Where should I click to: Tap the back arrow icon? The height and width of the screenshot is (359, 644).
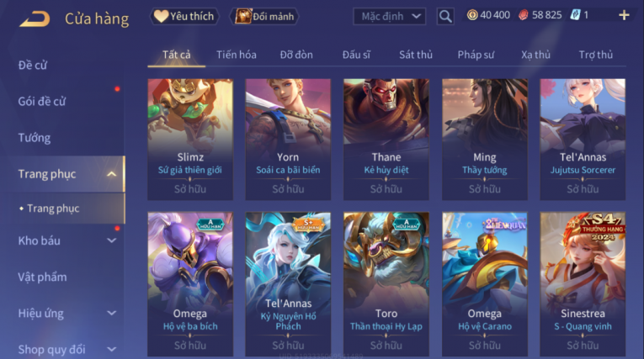click(x=35, y=18)
